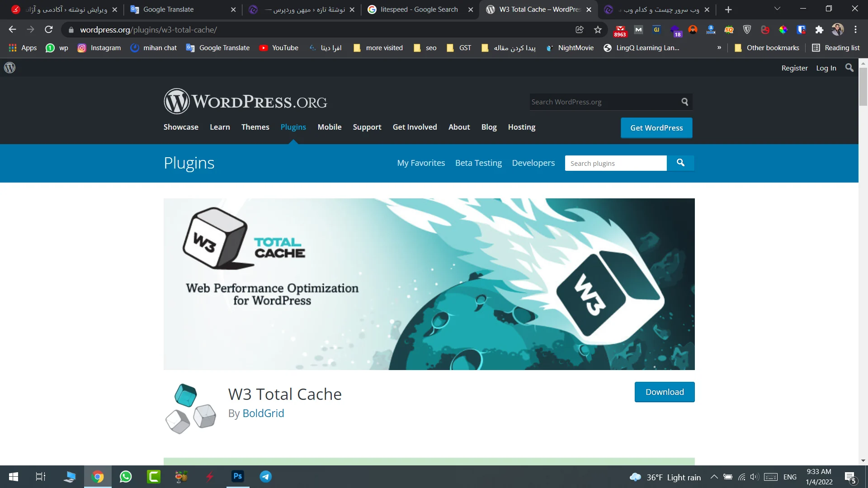
Task: Open the Reading list
Action: (836, 48)
